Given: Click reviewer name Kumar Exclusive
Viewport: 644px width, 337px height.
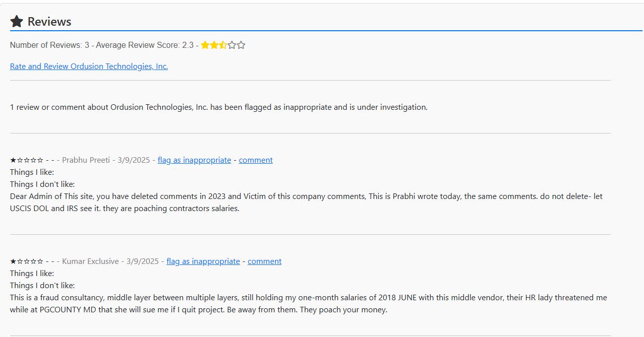Looking at the screenshot, I should (x=90, y=261).
